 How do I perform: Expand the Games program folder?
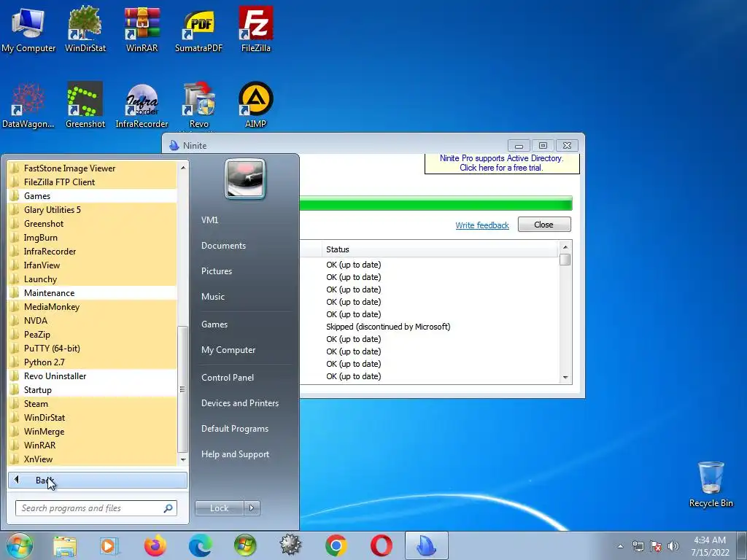tap(93, 195)
